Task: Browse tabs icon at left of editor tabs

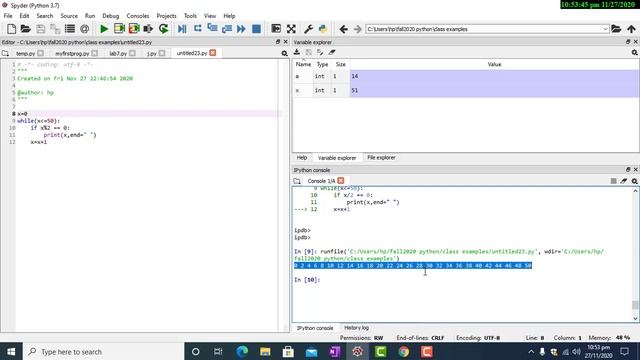Action: click(5, 53)
